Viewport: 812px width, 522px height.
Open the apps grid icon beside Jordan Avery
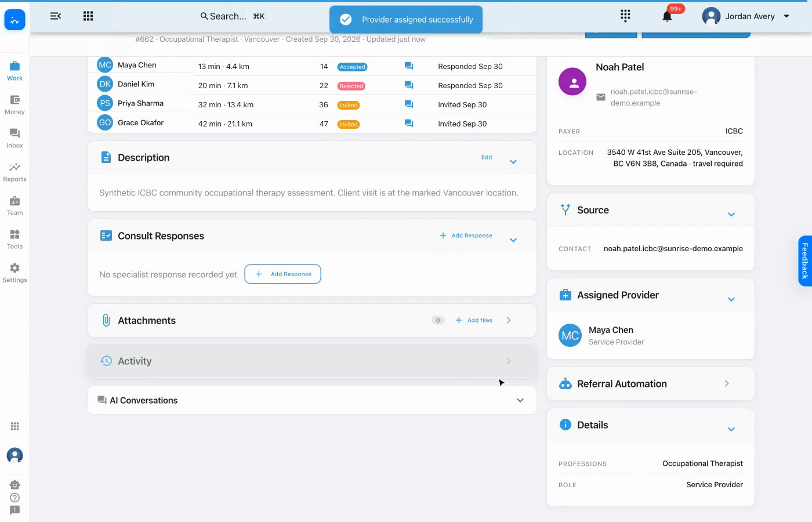pos(625,16)
